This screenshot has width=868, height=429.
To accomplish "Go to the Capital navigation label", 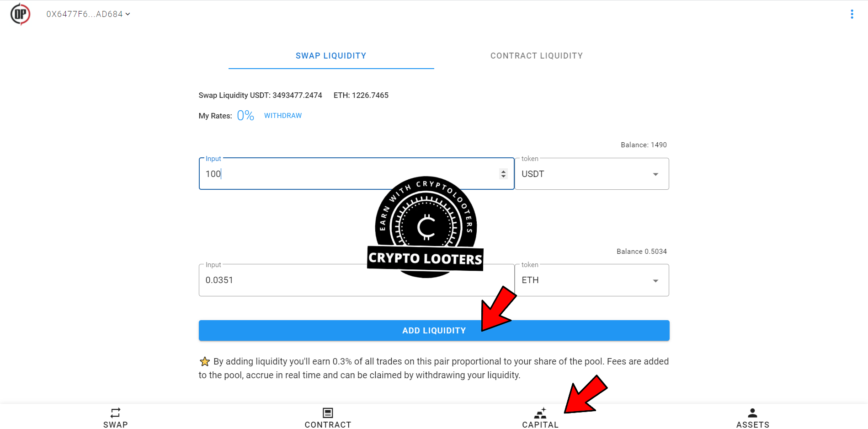I will pyautogui.click(x=540, y=424).
